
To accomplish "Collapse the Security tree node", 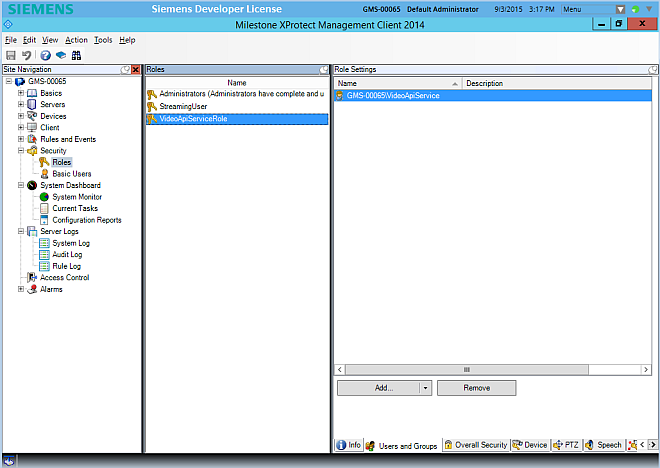I will tap(21, 151).
